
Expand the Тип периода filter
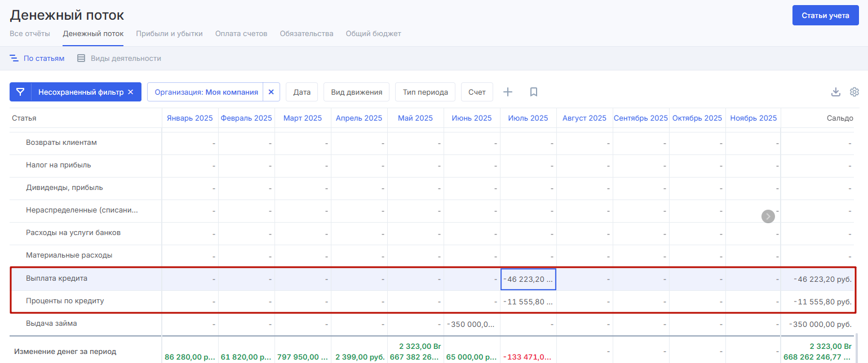tap(425, 92)
